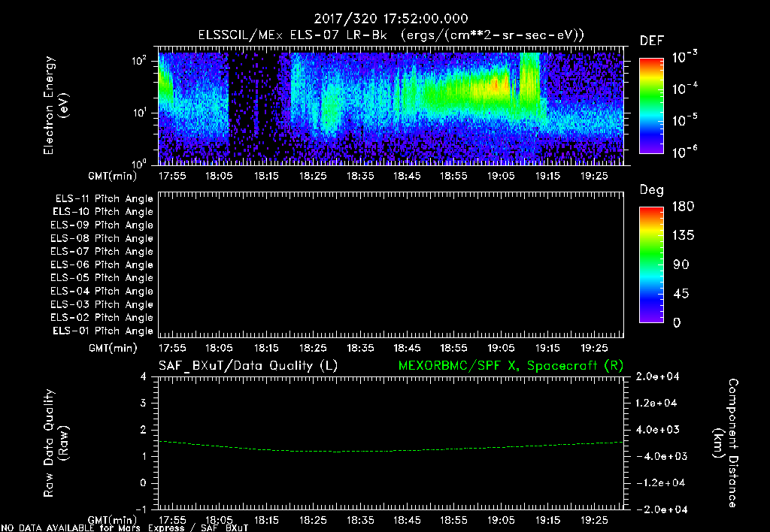The image size is (770, 532).
Task: Click the spectrogram 18:25 time tick label
Action: pyautogui.click(x=313, y=176)
